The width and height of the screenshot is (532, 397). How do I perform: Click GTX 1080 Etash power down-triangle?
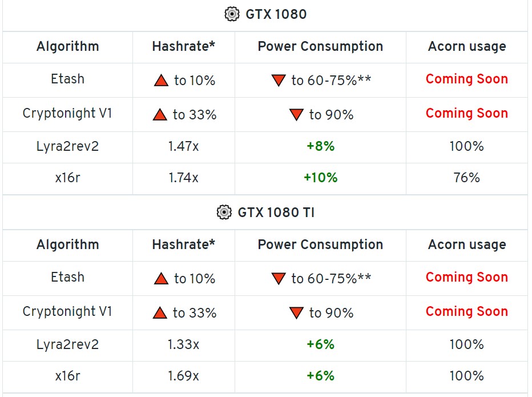click(x=278, y=81)
